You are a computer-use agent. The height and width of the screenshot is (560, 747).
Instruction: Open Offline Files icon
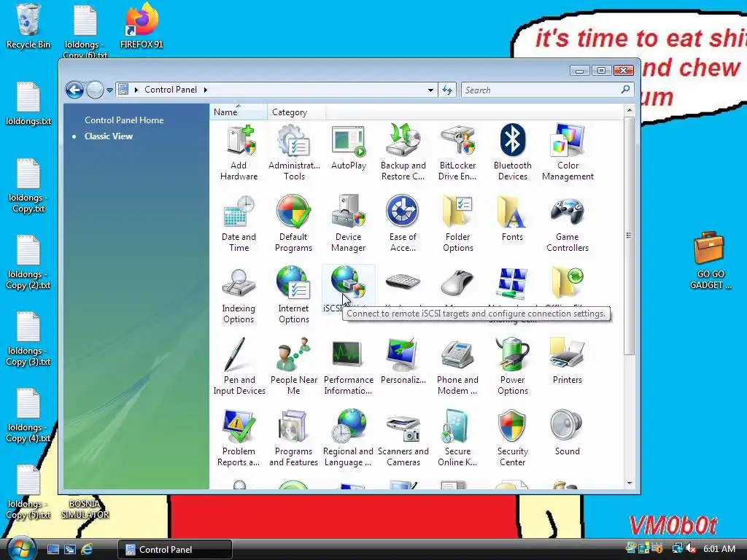click(568, 282)
